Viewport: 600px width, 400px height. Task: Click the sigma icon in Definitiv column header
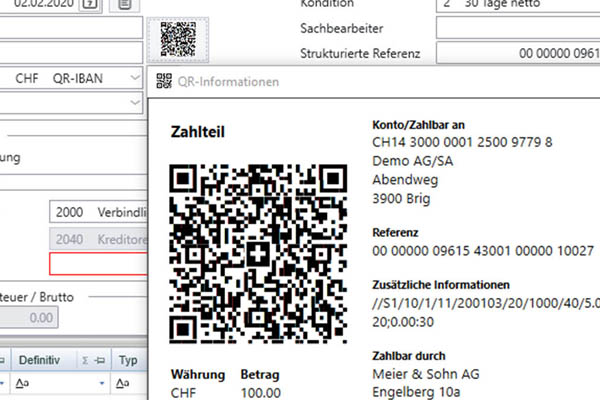pos(85,361)
